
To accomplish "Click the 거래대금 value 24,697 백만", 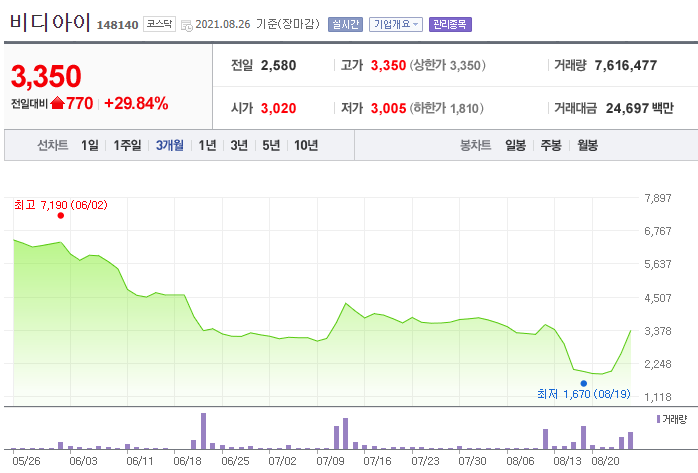I will pyautogui.click(x=640, y=108).
